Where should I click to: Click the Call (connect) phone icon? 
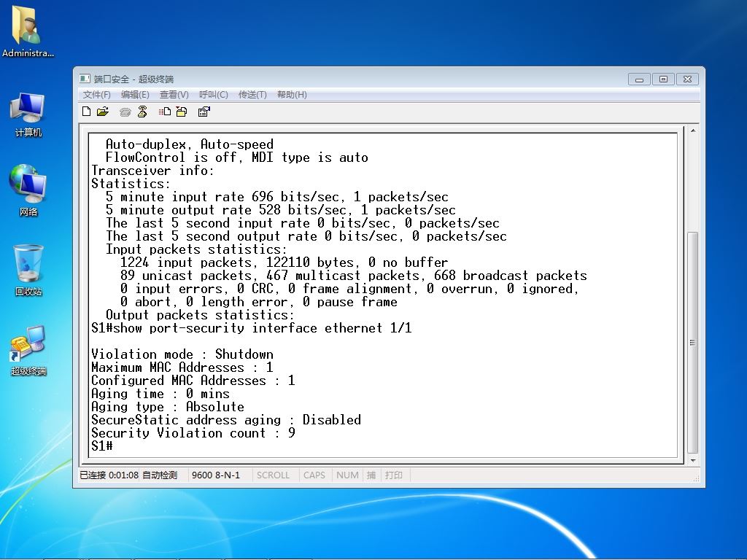click(x=125, y=112)
